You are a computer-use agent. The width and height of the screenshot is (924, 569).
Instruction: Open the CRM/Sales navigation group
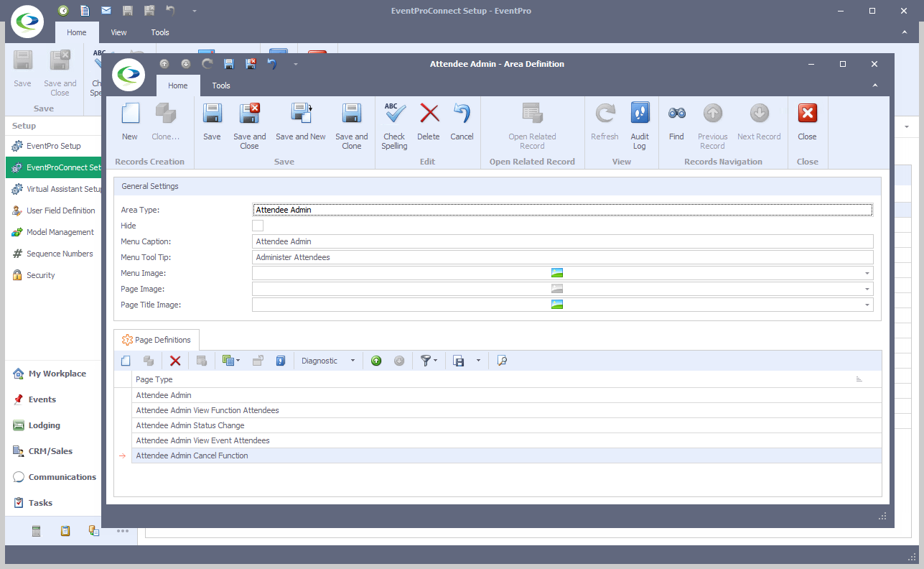[54, 451]
